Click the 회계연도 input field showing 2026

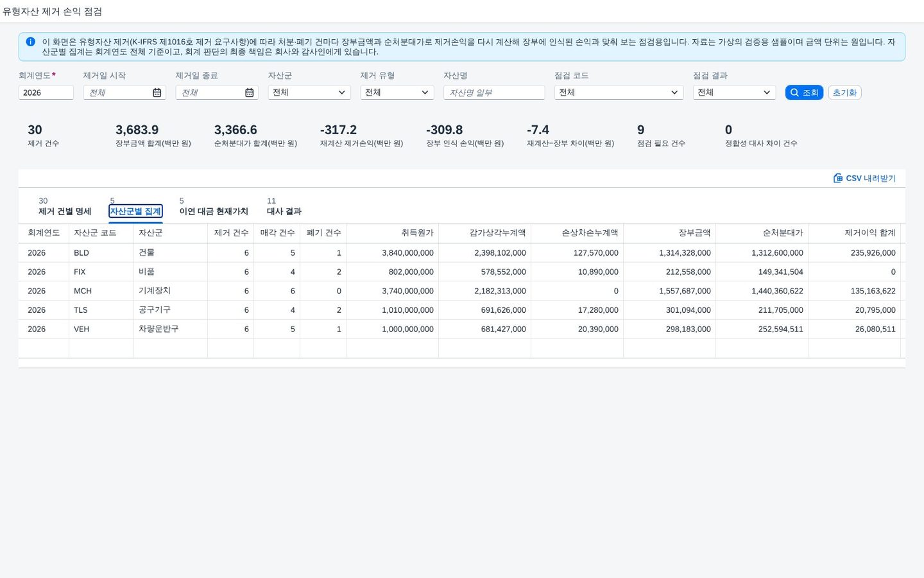[46, 92]
